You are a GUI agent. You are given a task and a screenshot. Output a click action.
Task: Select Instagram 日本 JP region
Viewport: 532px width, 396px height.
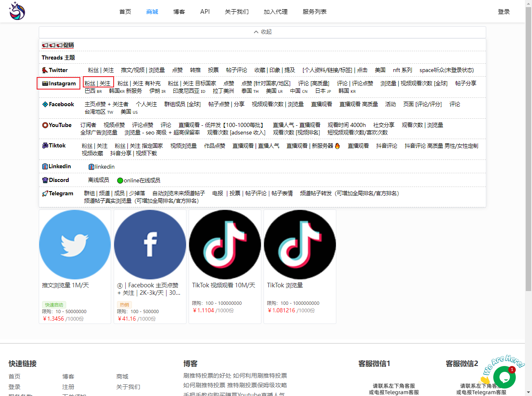tap(323, 91)
